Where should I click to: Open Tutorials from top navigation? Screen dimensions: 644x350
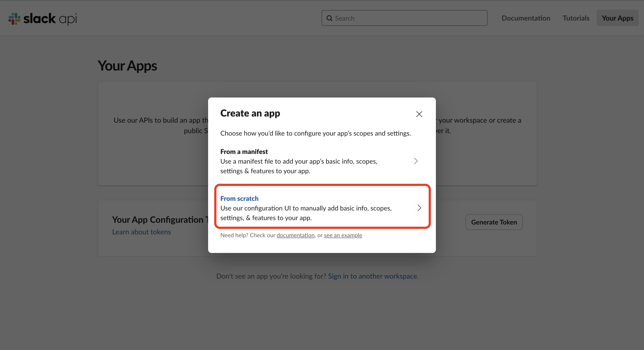[x=576, y=18]
